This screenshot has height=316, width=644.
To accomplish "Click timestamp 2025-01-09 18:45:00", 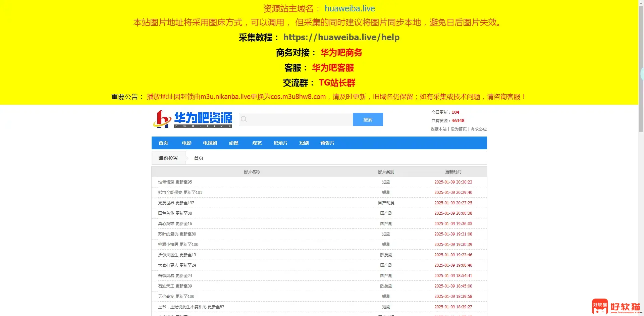I will (x=453, y=286).
